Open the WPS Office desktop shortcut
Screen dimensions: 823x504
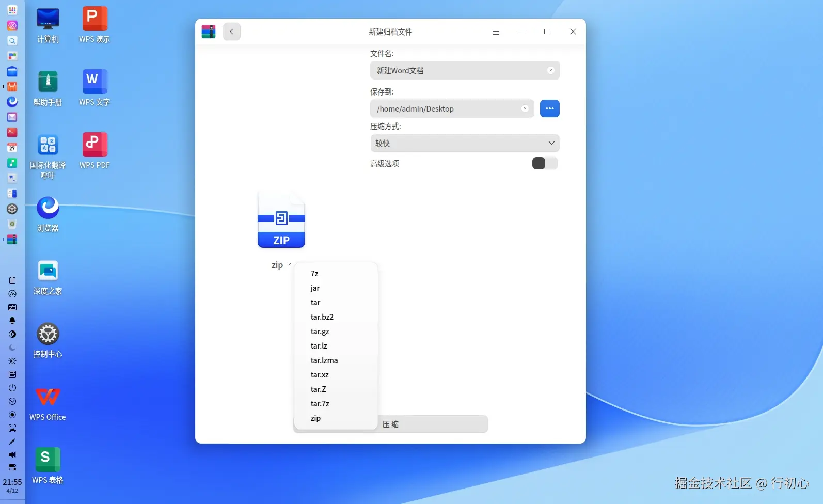click(x=48, y=403)
